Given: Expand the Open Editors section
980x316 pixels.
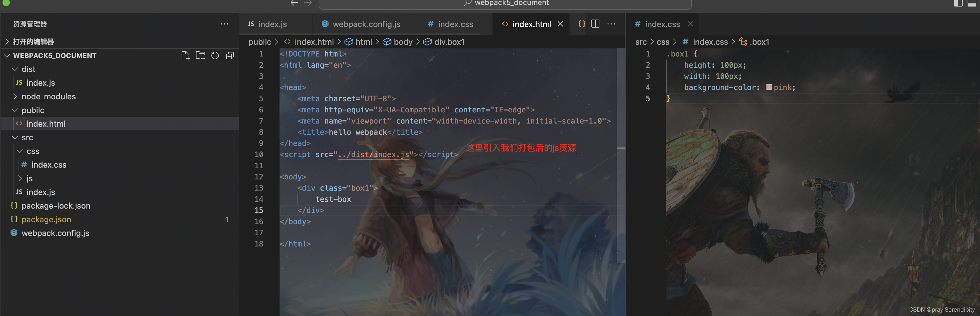Looking at the screenshot, I should tap(119, 42).
